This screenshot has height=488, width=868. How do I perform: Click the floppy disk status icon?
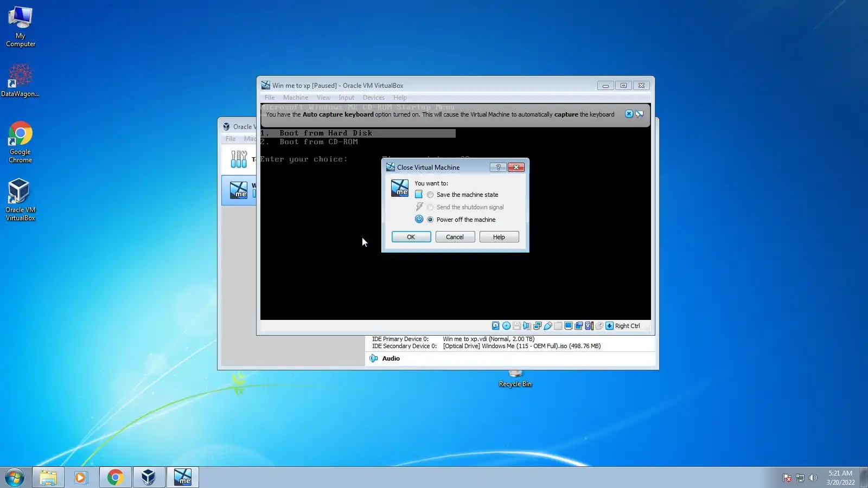point(516,326)
